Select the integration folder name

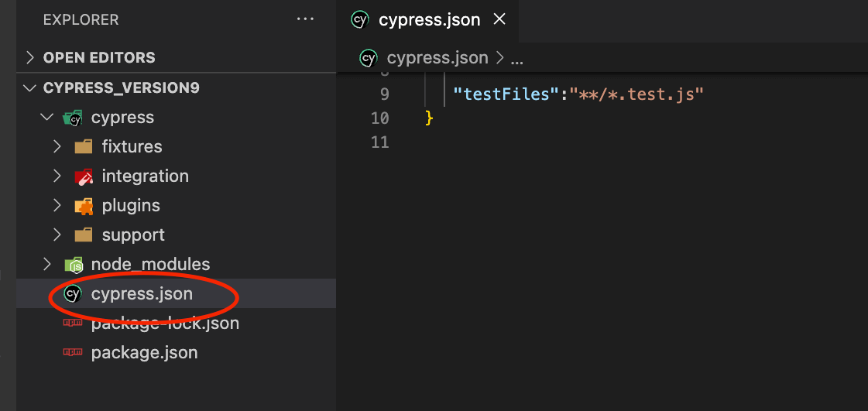pyautogui.click(x=145, y=176)
